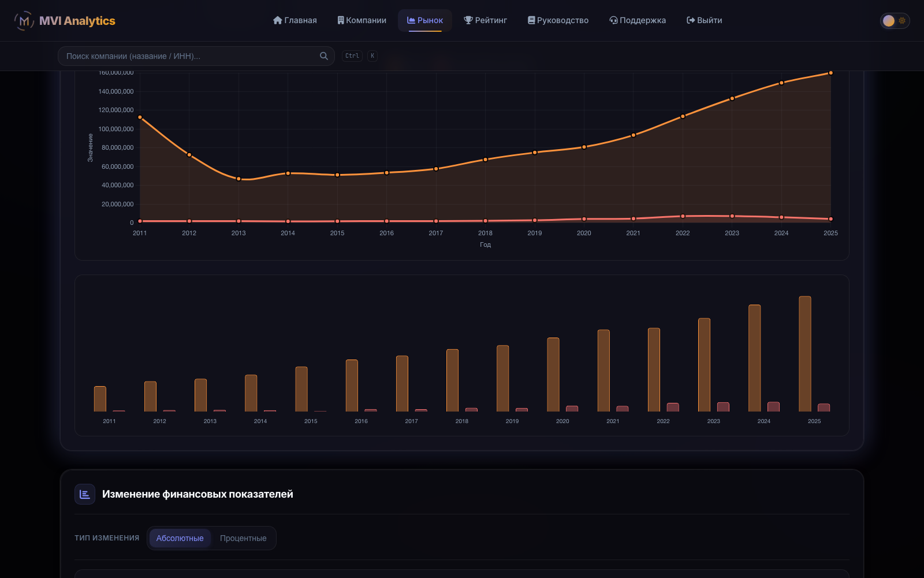Image resolution: width=924 pixels, height=578 pixels.
Task: Click the 2023 red bar
Action: pos(723,407)
